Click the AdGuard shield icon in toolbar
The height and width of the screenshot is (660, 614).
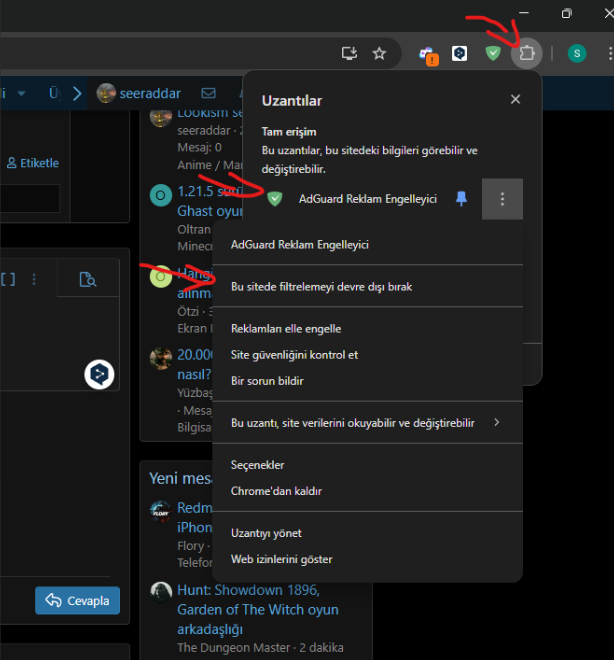493,53
